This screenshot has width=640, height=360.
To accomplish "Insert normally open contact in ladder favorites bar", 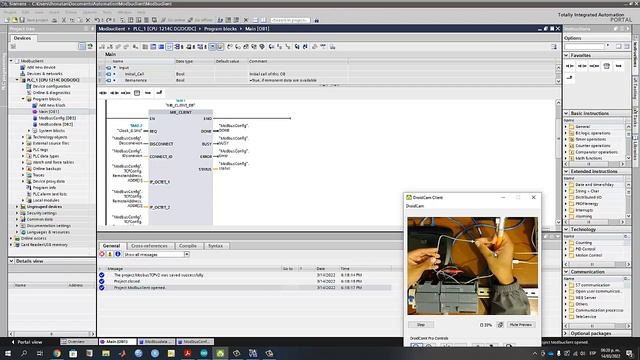I will point(103,93).
